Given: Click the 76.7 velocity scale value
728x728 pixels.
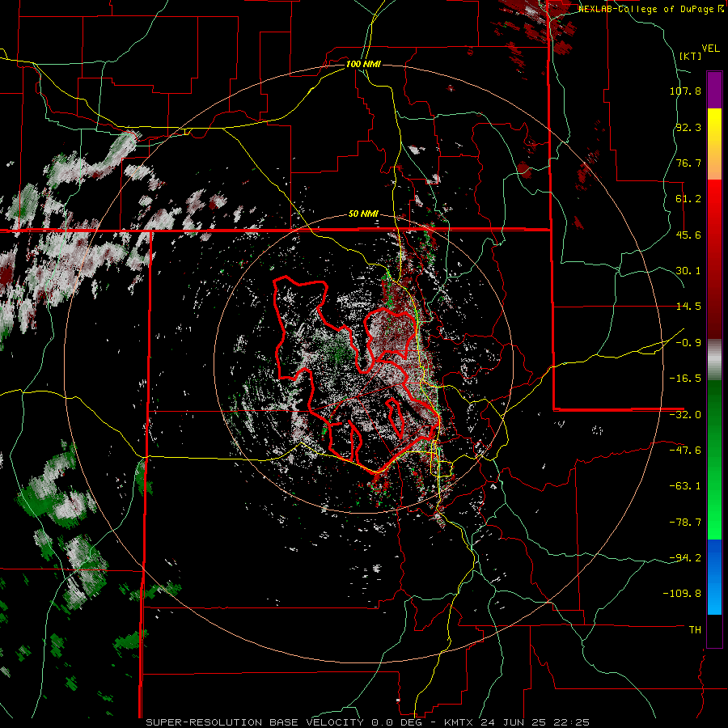Looking at the screenshot, I should 688,163.
